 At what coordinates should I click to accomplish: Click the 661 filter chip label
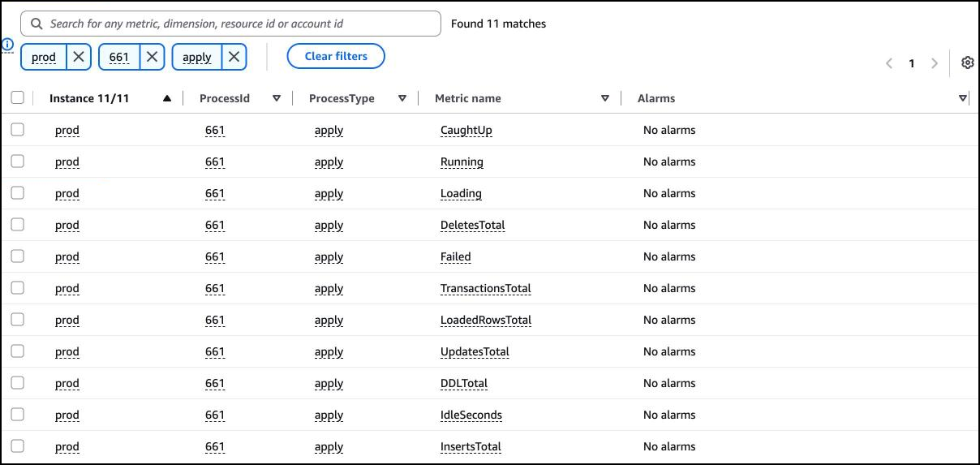(x=119, y=58)
